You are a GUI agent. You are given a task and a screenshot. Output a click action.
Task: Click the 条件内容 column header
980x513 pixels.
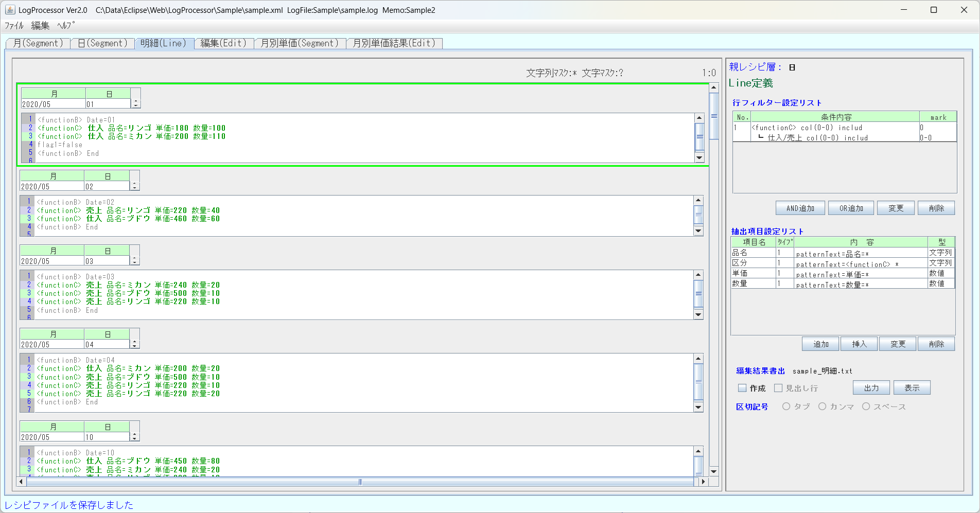click(835, 117)
